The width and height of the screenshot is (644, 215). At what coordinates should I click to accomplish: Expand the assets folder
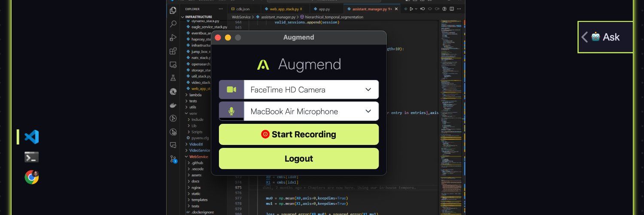[196, 175]
